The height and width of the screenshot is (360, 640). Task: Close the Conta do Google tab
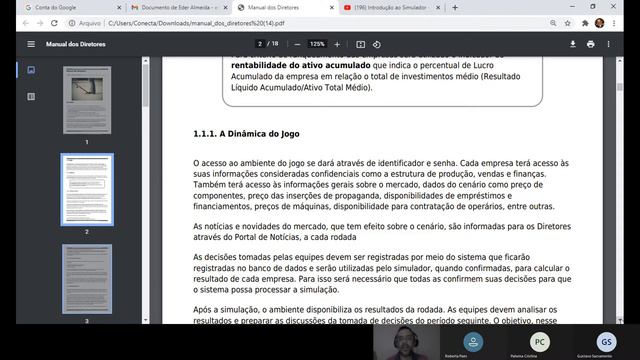119,7
